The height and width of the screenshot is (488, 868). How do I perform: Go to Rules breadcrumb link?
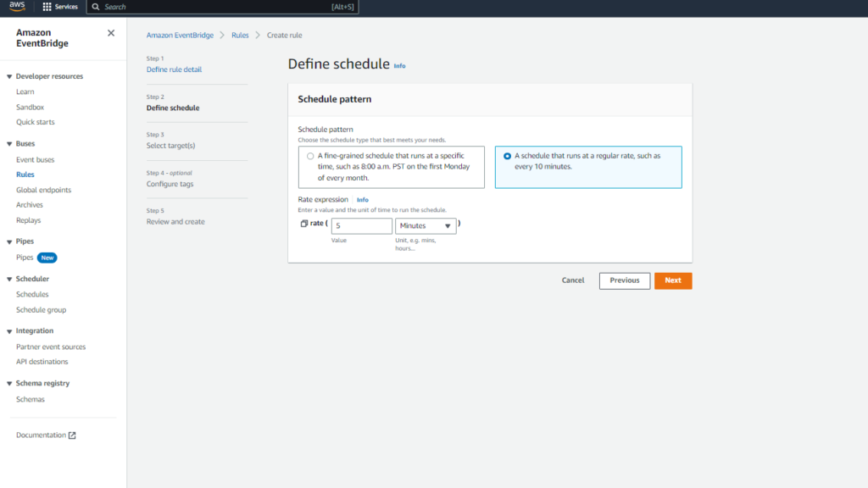click(240, 36)
